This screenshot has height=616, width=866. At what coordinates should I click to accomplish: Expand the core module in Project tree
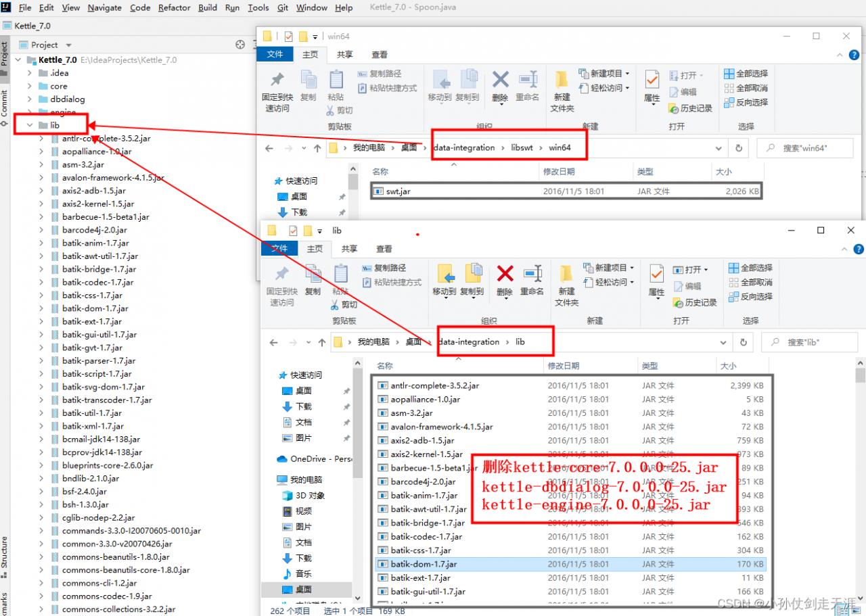[29, 86]
